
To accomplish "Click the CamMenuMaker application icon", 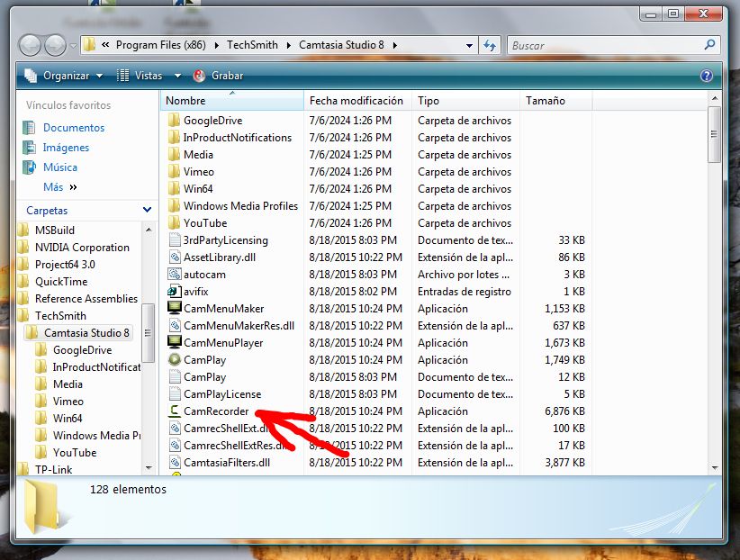I will tap(175, 308).
